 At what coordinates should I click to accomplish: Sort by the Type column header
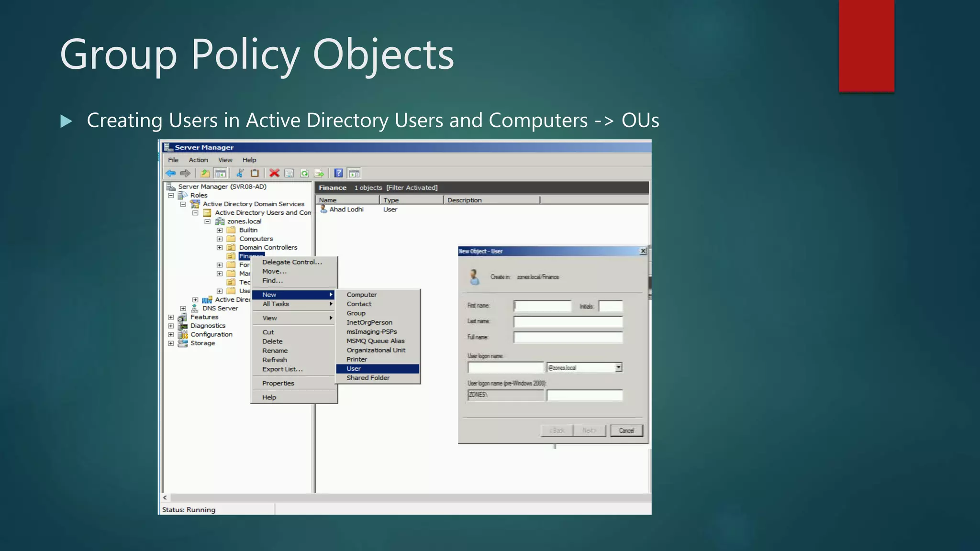412,200
